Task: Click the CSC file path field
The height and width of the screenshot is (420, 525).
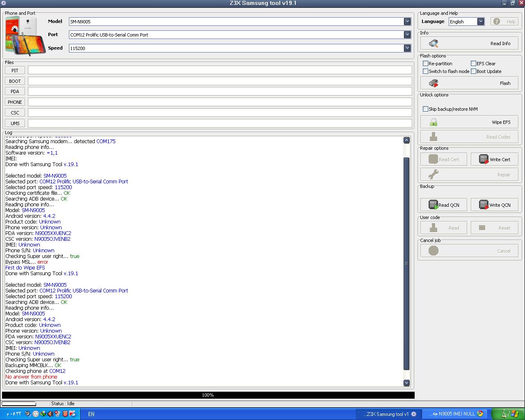Action: click(x=220, y=112)
